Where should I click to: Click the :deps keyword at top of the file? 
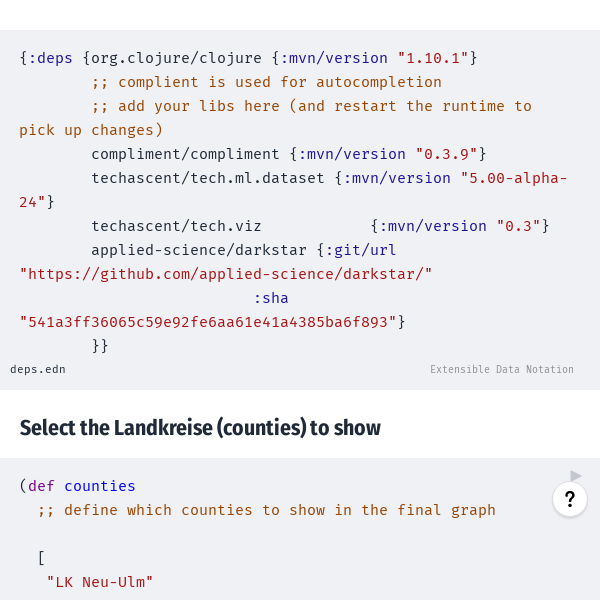pos(51,58)
